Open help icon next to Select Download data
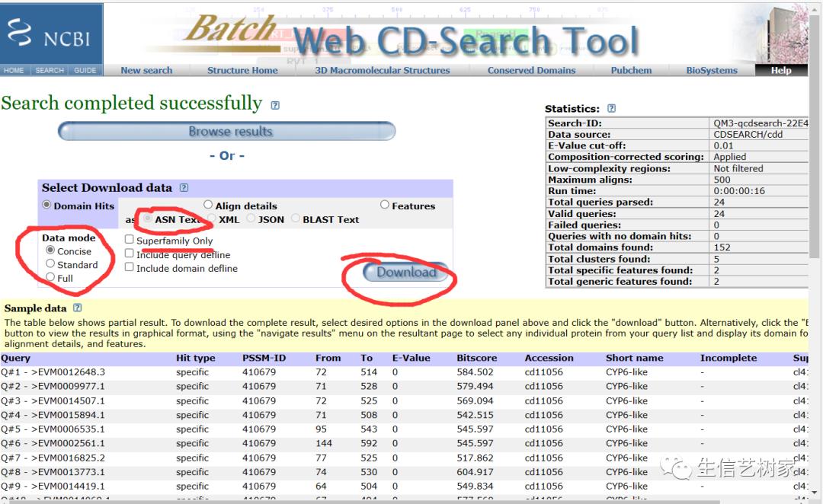 [184, 188]
